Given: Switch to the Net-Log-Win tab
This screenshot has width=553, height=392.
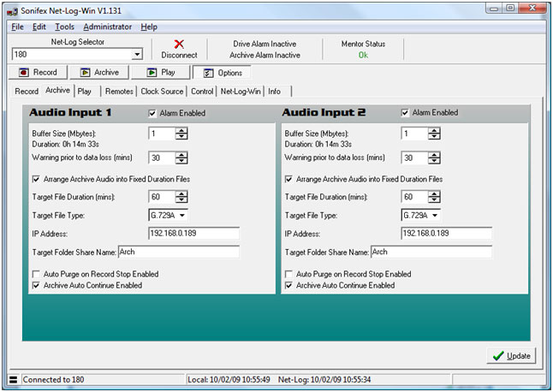Looking at the screenshot, I should pos(241,92).
